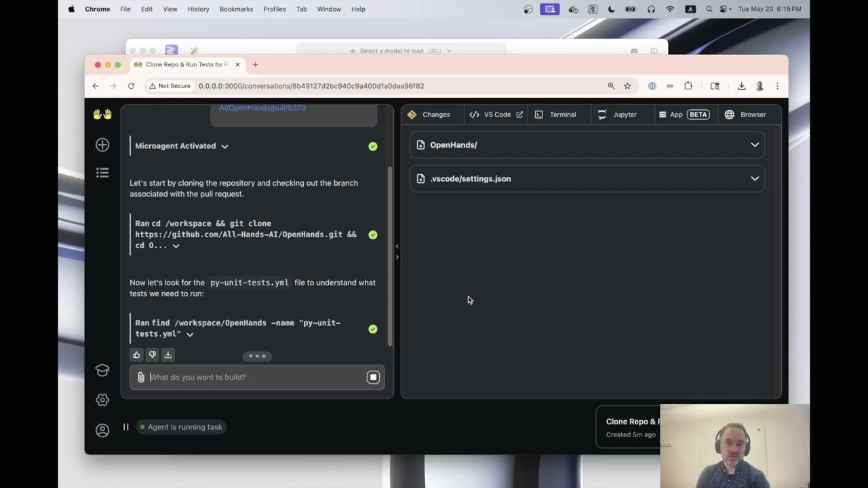Stop the agent with the stop button
The image size is (868, 488).
pyautogui.click(x=373, y=378)
